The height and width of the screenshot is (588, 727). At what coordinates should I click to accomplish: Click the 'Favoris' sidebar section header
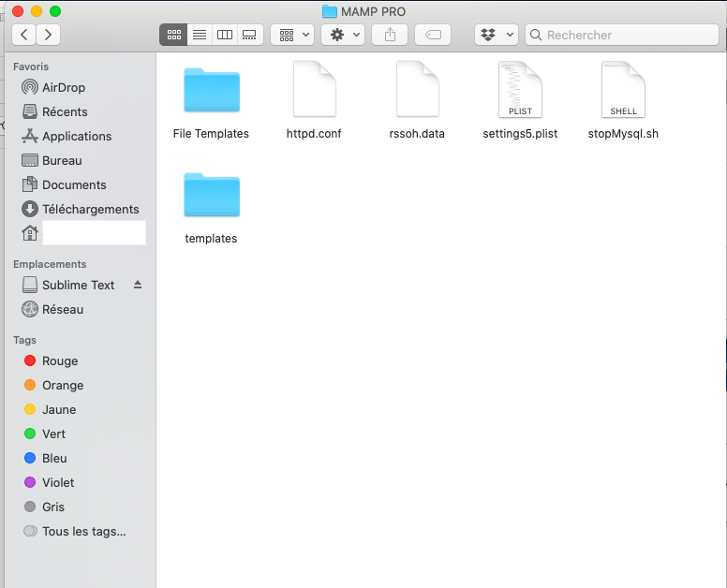click(x=31, y=66)
